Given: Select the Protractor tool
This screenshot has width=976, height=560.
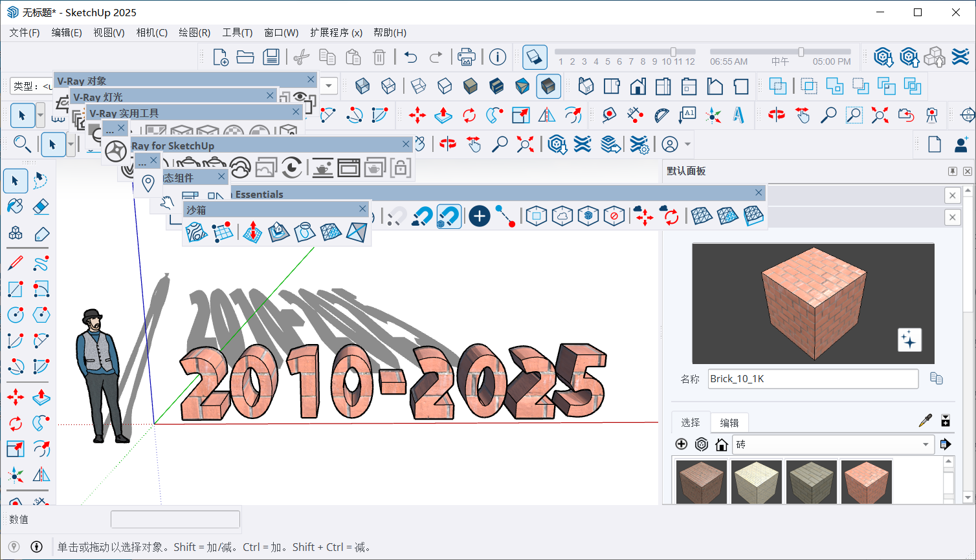Looking at the screenshot, I should pyautogui.click(x=661, y=115).
